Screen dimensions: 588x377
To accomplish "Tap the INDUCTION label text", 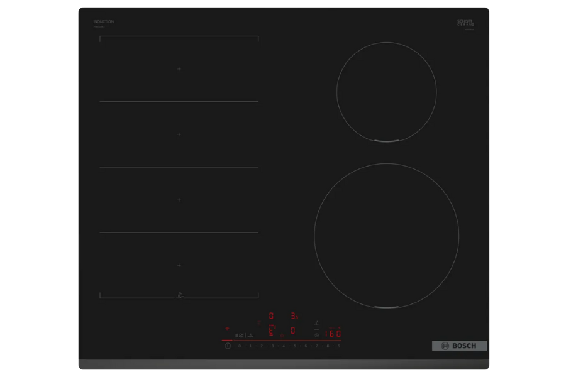I will [x=104, y=22].
